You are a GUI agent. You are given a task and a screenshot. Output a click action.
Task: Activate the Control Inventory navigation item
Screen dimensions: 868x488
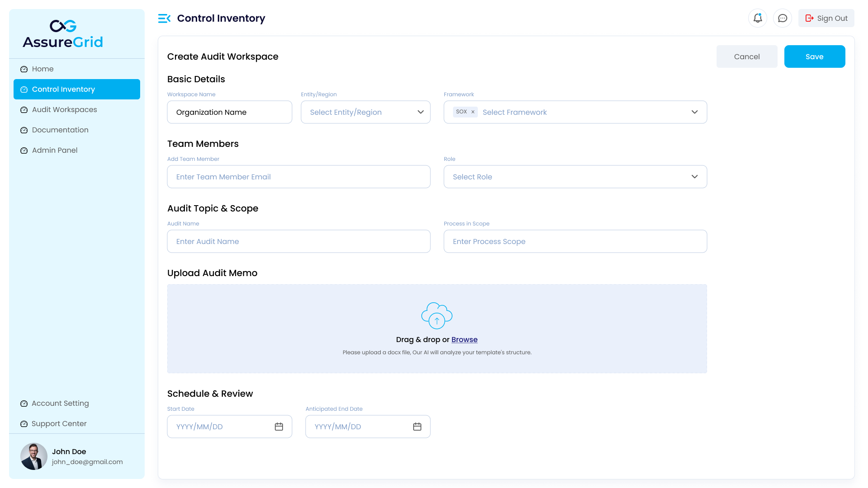[63, 89]
